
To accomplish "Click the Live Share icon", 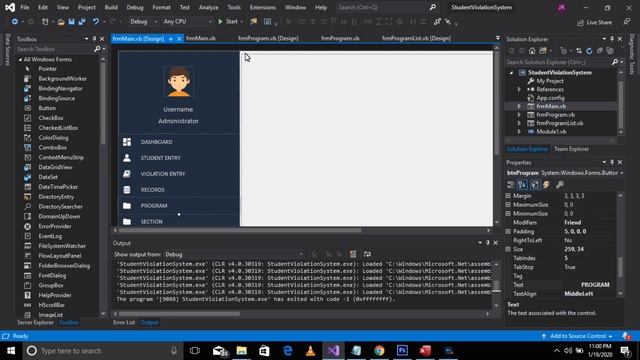I will [x=594, y=22].
